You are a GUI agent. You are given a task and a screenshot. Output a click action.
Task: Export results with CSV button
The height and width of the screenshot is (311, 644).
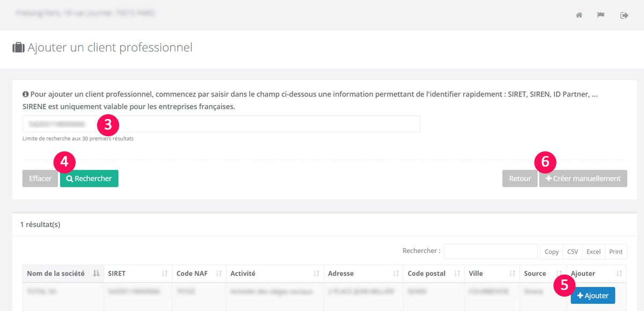(x=573, y=251)
